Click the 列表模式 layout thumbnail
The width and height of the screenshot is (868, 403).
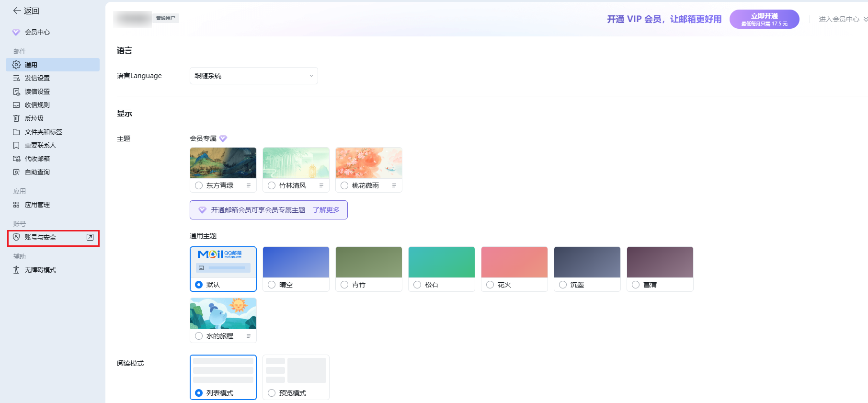click(223, 370)
